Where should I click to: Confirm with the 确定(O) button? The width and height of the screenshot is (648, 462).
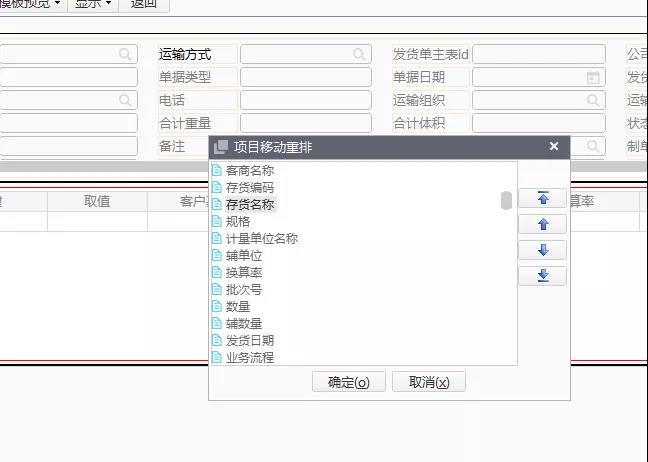[x=348, y=382]
